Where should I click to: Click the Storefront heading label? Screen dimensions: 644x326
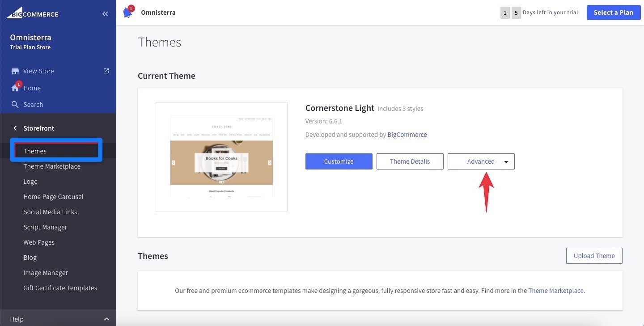coord(39,128)
